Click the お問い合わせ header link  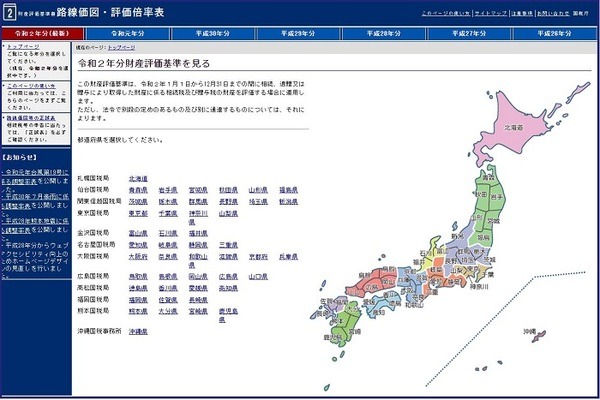pyautogui.click(x=553, y=13)
